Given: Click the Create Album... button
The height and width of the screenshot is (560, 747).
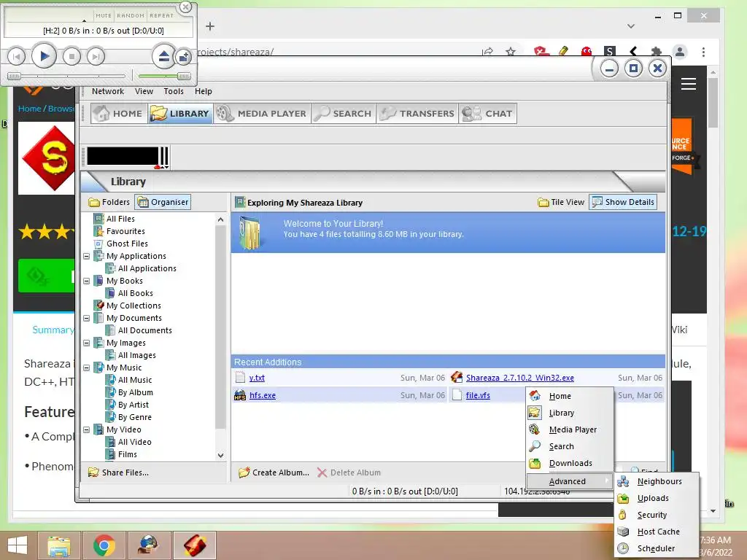Looking at the screenshot, I should coord(274,472).
